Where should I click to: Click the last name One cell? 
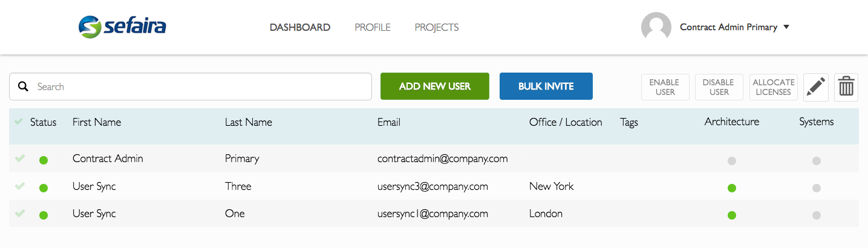(x=235, y=214)
